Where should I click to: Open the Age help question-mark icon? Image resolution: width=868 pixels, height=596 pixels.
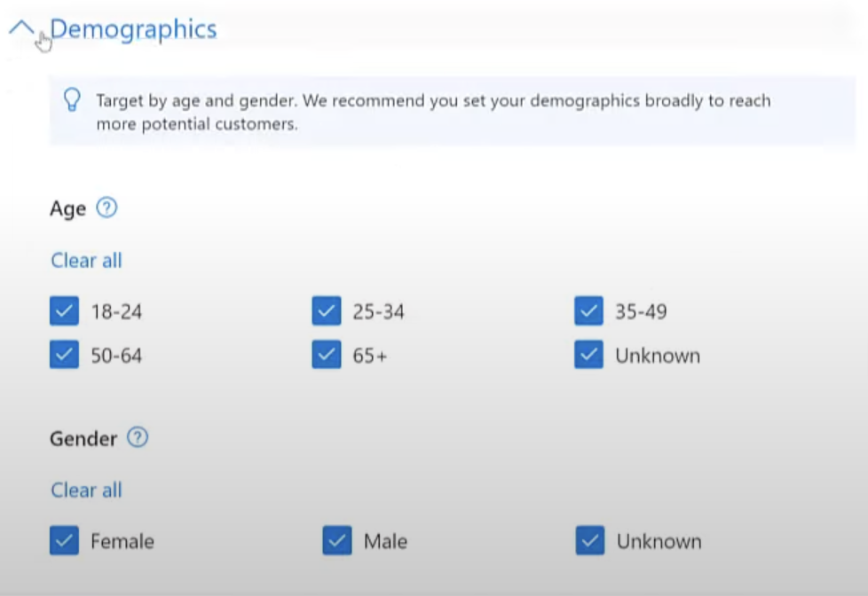(107, 208)
